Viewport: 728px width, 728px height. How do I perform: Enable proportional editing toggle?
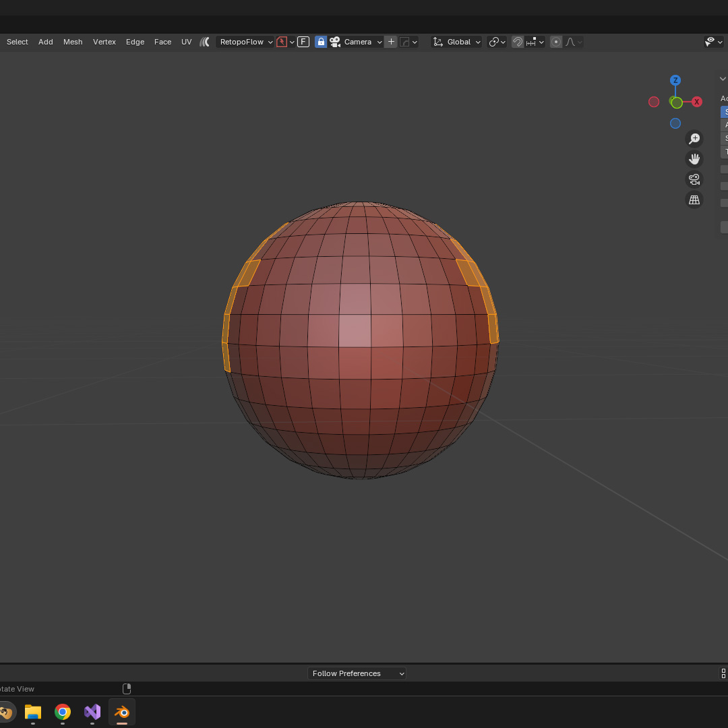[x=556, y=42]
